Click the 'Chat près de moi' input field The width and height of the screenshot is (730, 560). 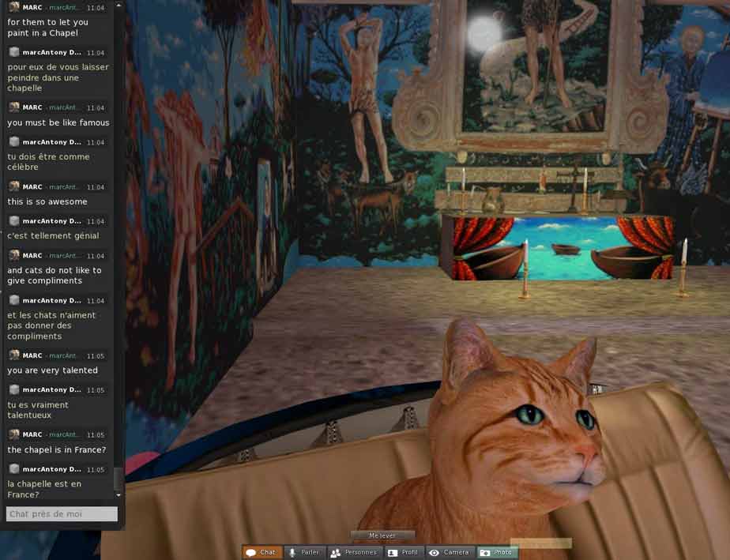click(x=62, y=514)
